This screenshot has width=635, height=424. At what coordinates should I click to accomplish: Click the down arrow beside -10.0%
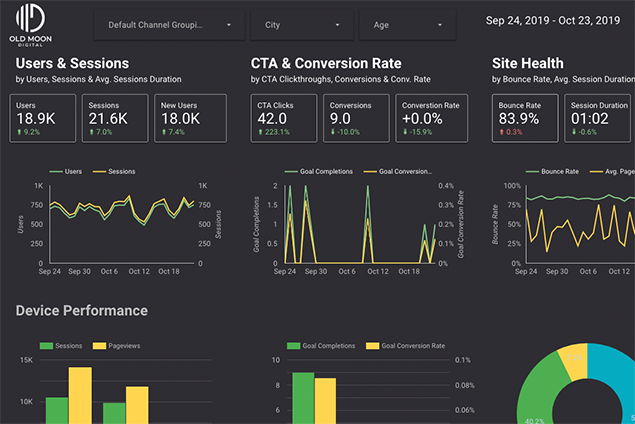click(x=333, y=132)
